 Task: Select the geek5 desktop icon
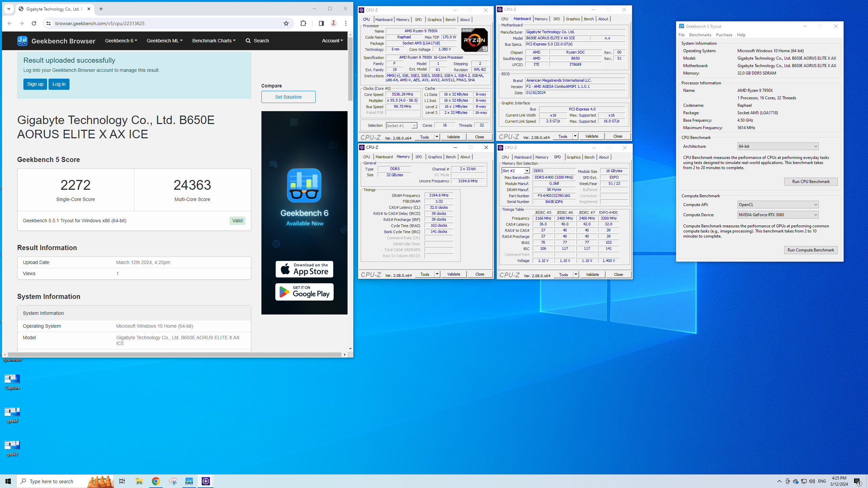tap(13, 448)
